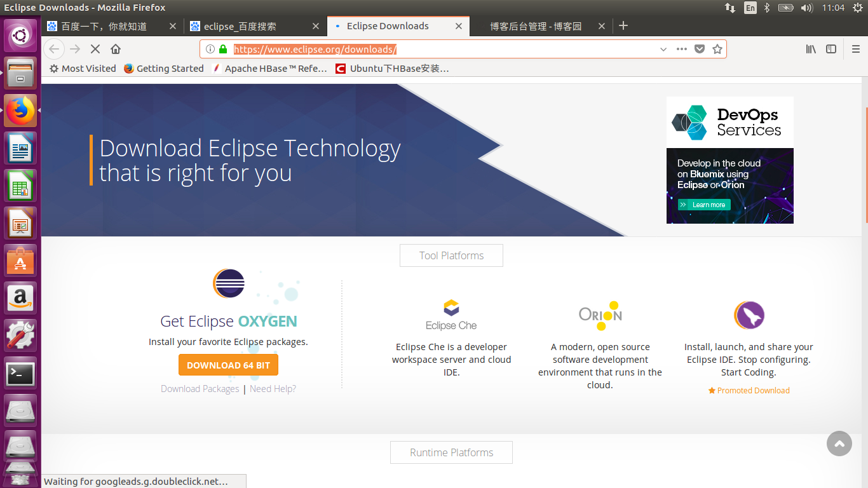Show site information icon in URL bar
The image size is (868, 488).
(x=210, y=49)
